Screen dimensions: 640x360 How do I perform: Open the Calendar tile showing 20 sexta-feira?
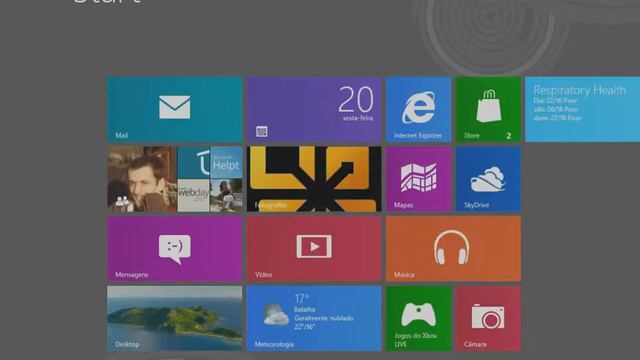(314, 109)
